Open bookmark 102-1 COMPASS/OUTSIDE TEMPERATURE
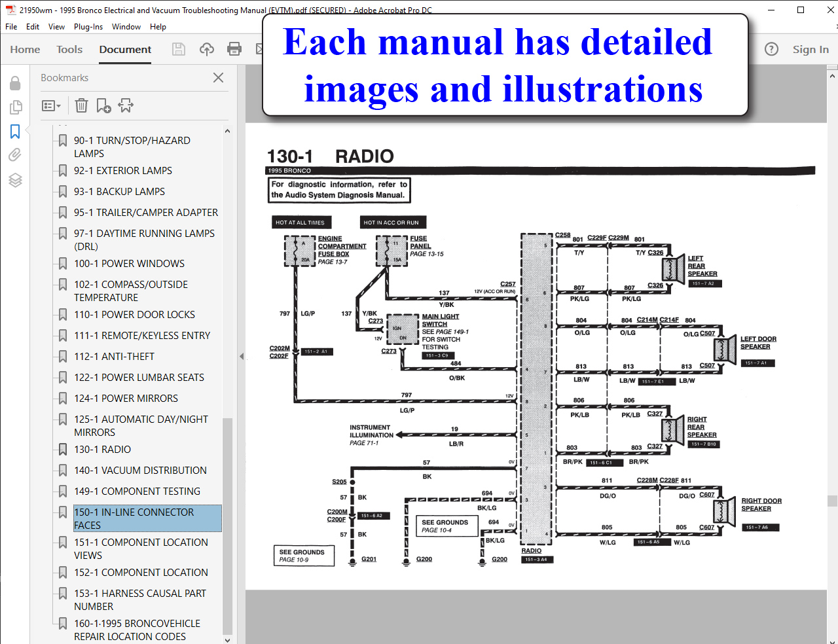The image size is (838, 644). pyautogui.click(x=131, y=291)
